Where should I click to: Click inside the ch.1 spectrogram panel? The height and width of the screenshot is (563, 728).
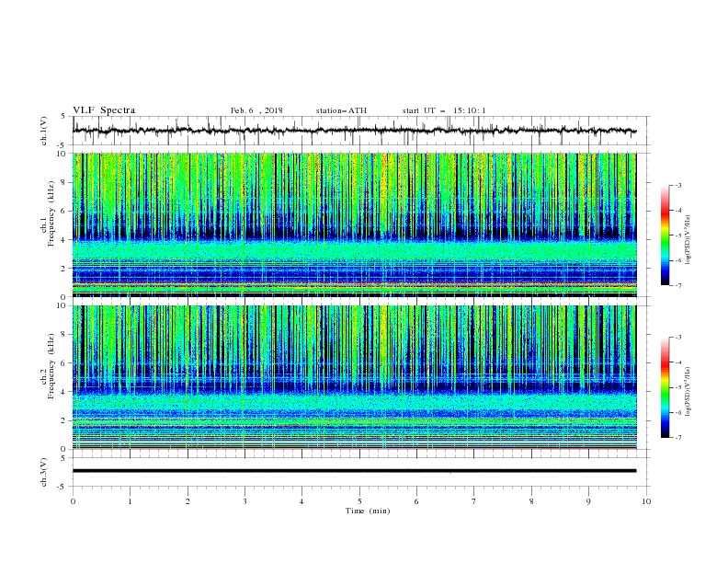(x=354, y=224)
